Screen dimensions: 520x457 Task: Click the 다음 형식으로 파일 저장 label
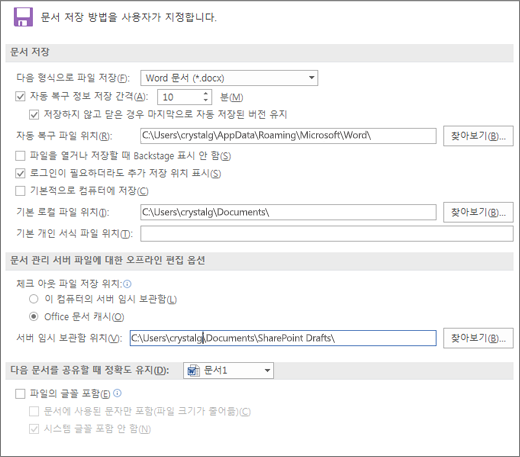(x=73, y=78)
